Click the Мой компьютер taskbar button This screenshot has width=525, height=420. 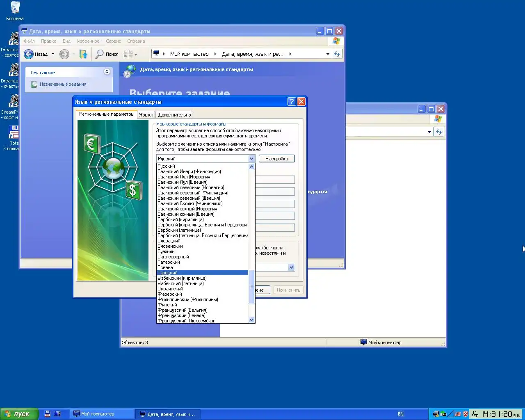[102, 414]
